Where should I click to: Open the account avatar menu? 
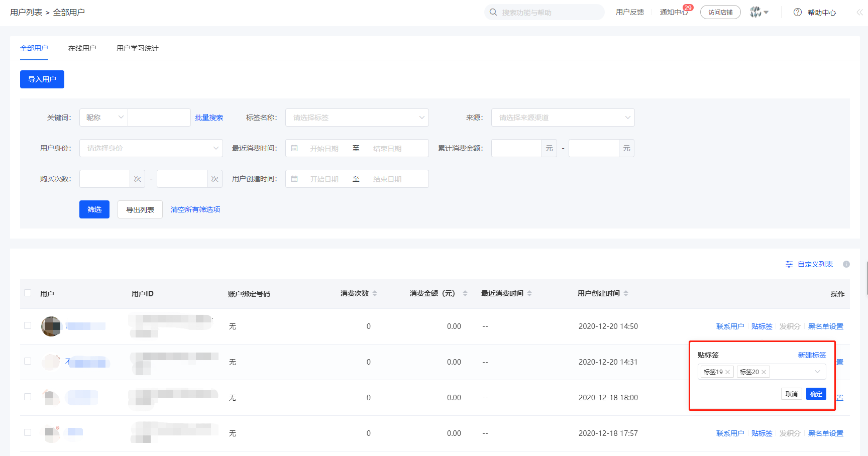759,12
